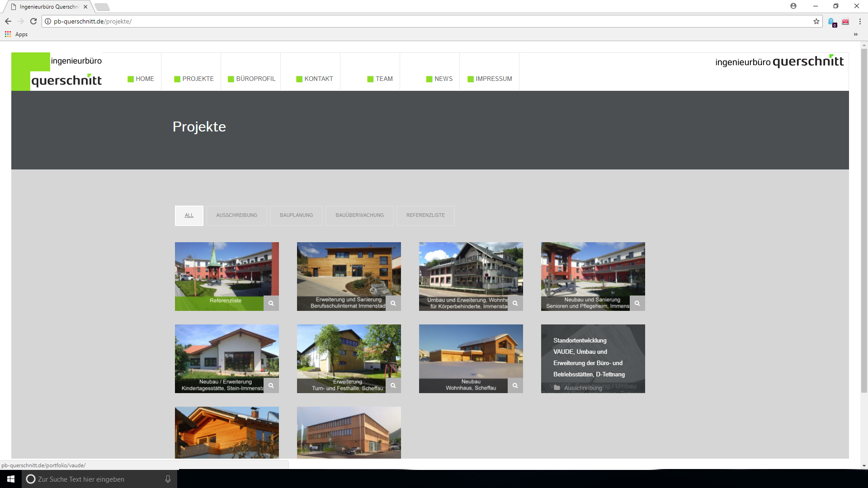Click the magnifier icon on Neubau Wohnhaus Scheffau
Image resolution: width=868 pixels, height=488 pixels.
tap(515, 385)
